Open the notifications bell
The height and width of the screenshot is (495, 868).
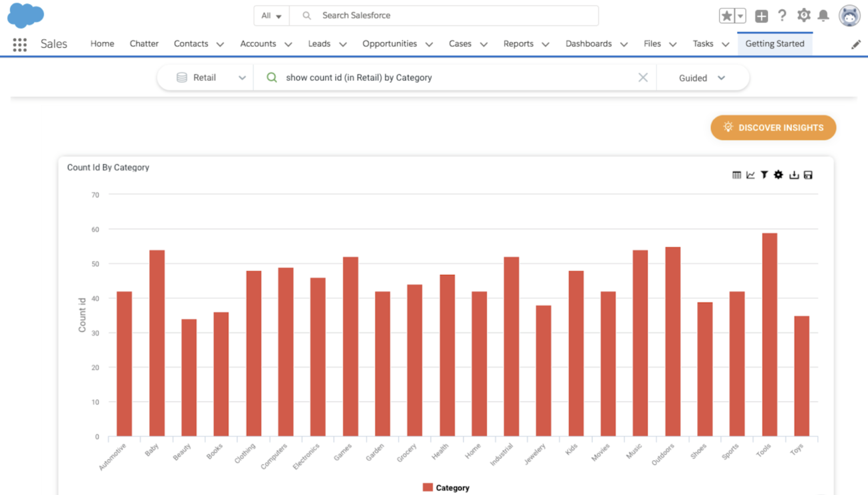click(x=824, y=16)
